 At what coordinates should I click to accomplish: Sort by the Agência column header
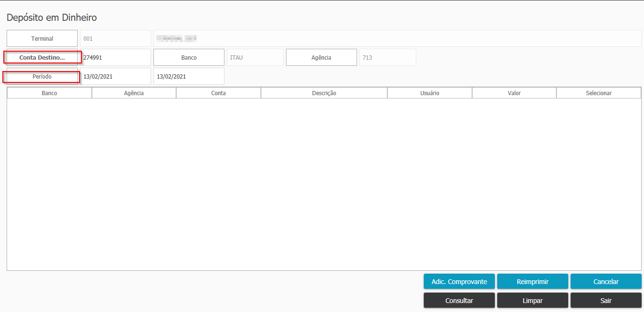(134, 93)
